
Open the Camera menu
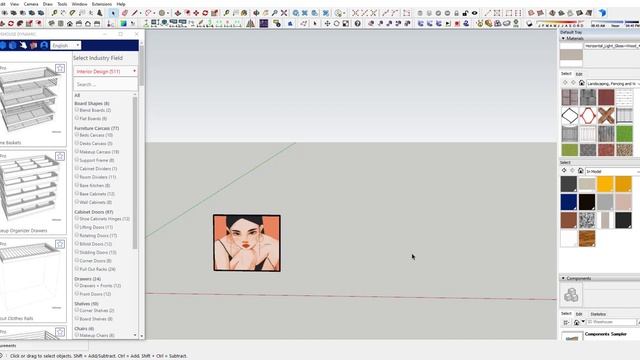click(31, 4)
